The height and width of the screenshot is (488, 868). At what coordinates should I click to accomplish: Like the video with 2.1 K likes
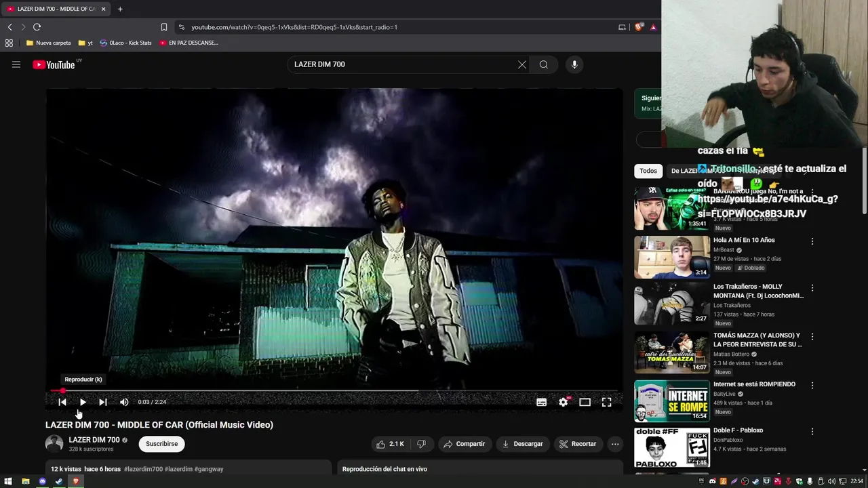[390, 444]
